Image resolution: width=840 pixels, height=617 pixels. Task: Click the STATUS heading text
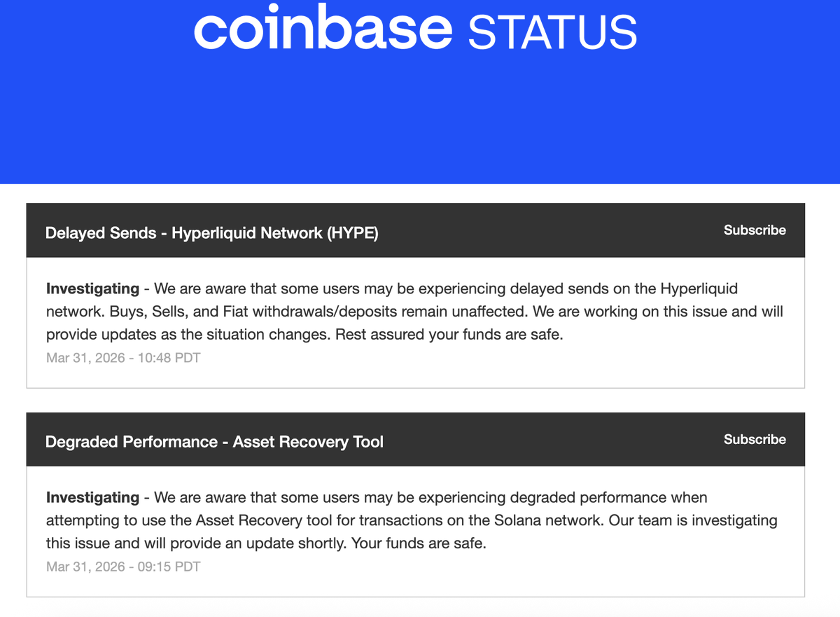[x=552, y=32]
